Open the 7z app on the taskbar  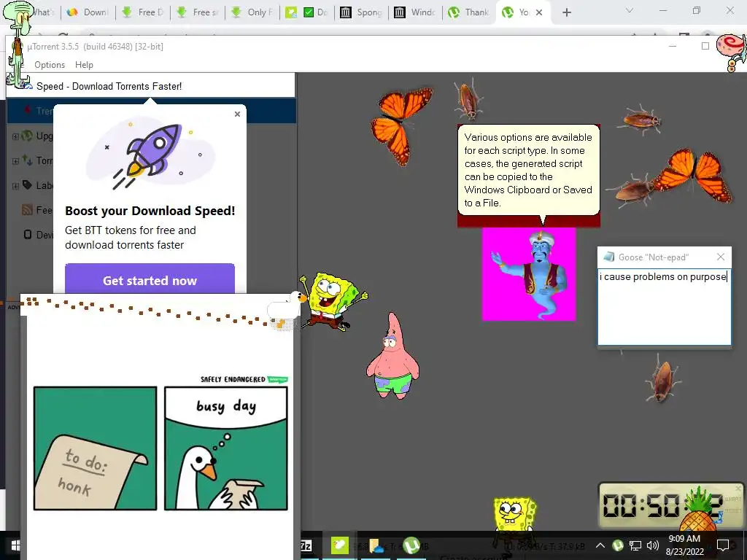coord(307,545)
